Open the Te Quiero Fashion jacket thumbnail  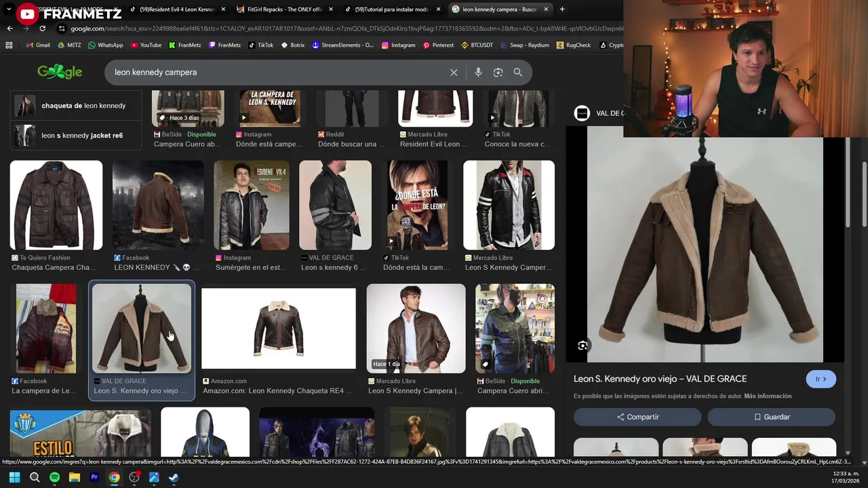pyautogui.click(x=56, y=205)
